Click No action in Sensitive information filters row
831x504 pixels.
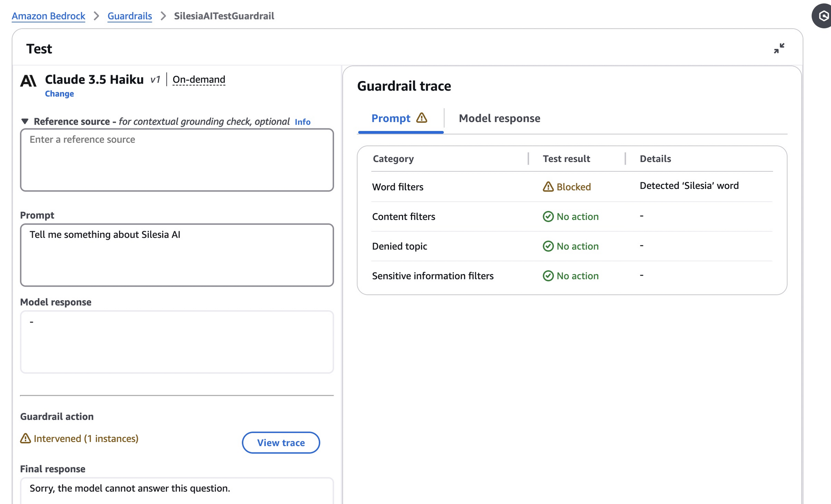577,276
